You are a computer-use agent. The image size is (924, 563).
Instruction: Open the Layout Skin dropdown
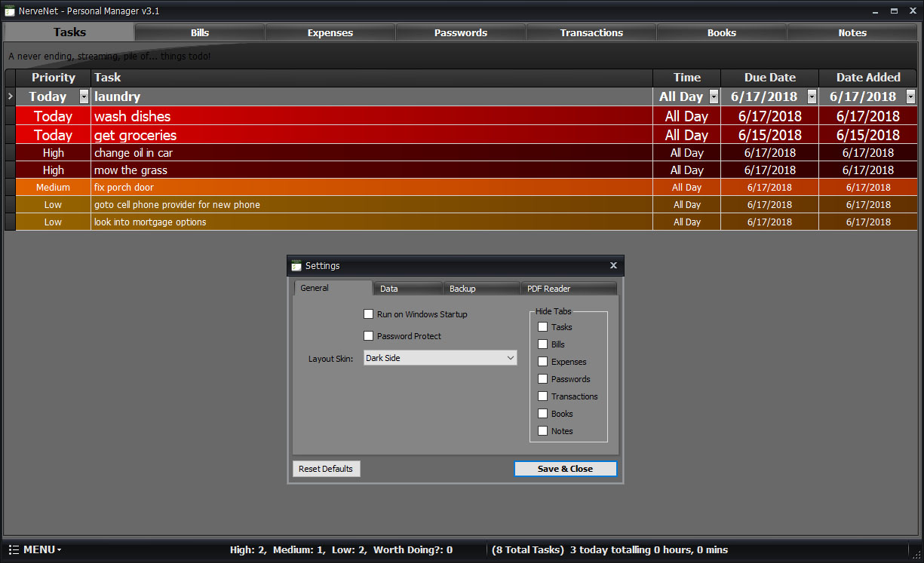[x=510, y=358]
